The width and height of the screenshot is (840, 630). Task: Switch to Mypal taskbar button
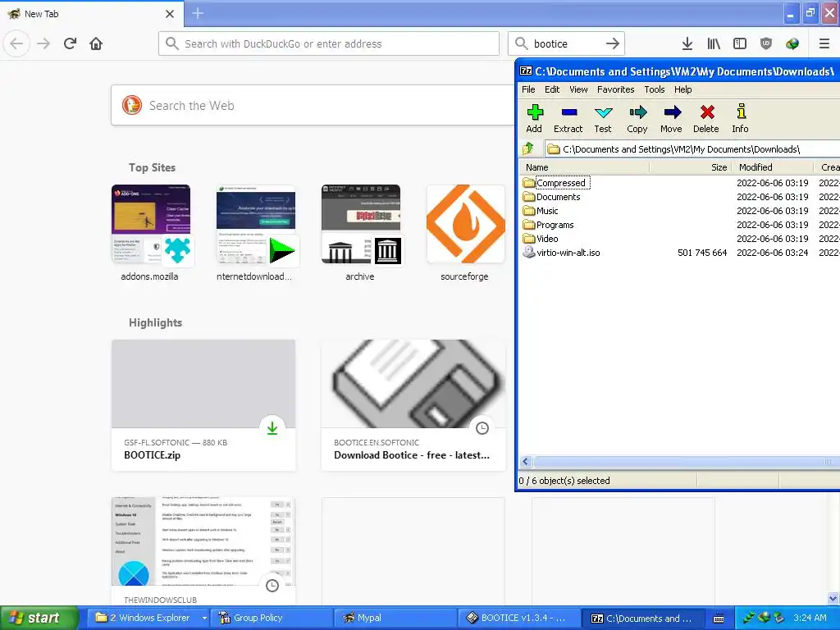pos(395,618)
